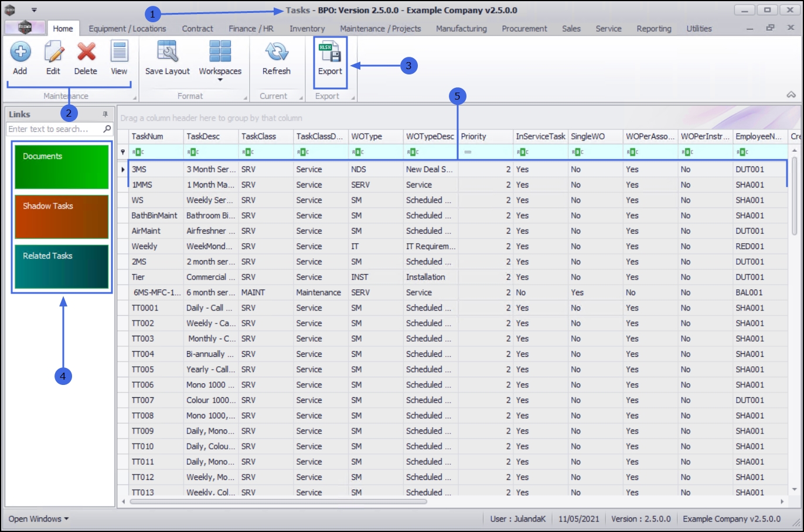The image size is (804, 532).
Task: Switch to the Inventory tab
Action: click(306, 29)
